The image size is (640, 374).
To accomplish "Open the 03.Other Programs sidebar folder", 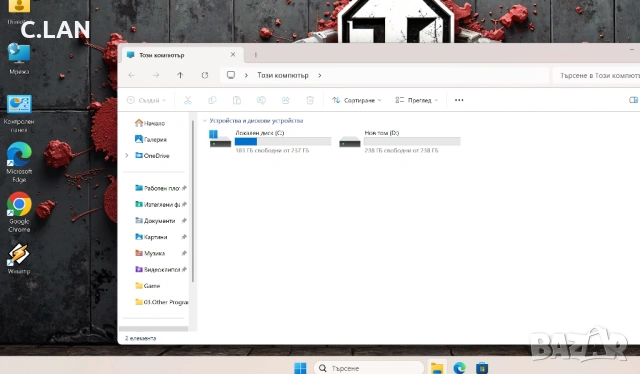I will (162, 302).
